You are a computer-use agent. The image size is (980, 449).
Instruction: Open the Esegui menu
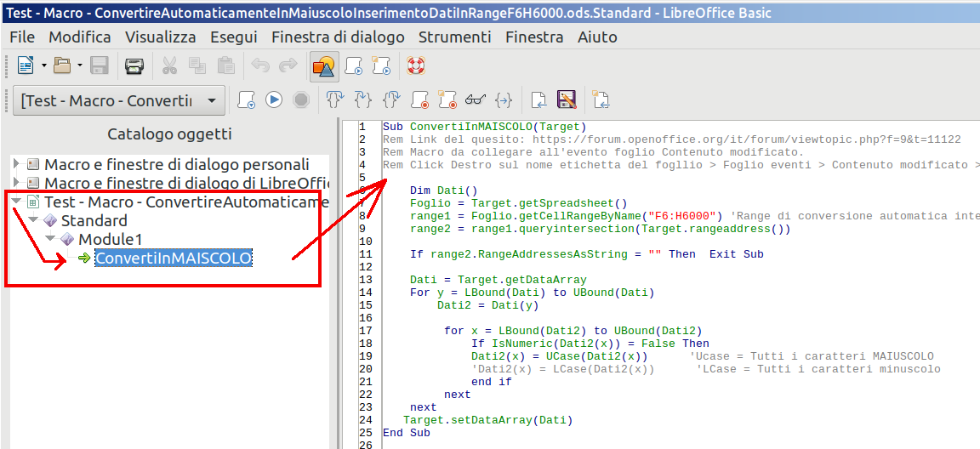point(234,37)
